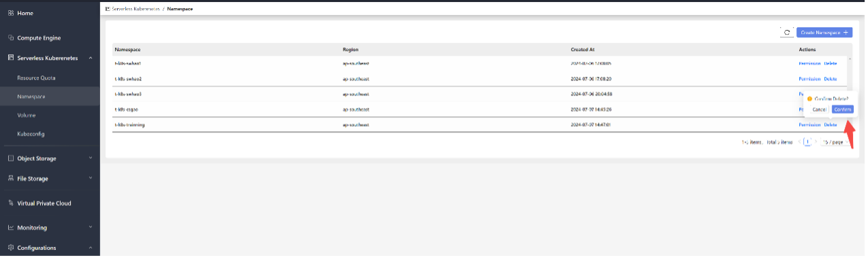
Task: Click the File Storage sidebar icon
Action: [11, 179]
